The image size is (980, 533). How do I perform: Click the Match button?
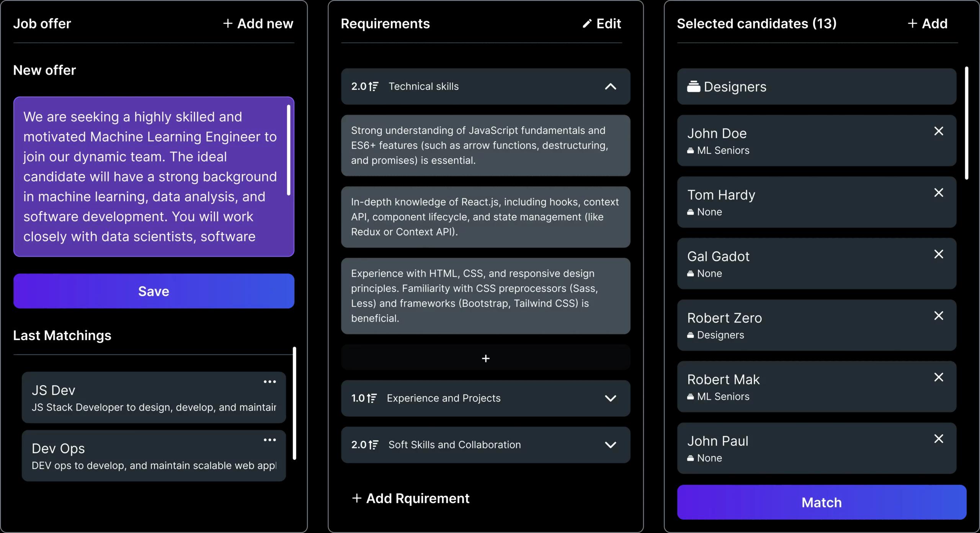coord(821,502)
